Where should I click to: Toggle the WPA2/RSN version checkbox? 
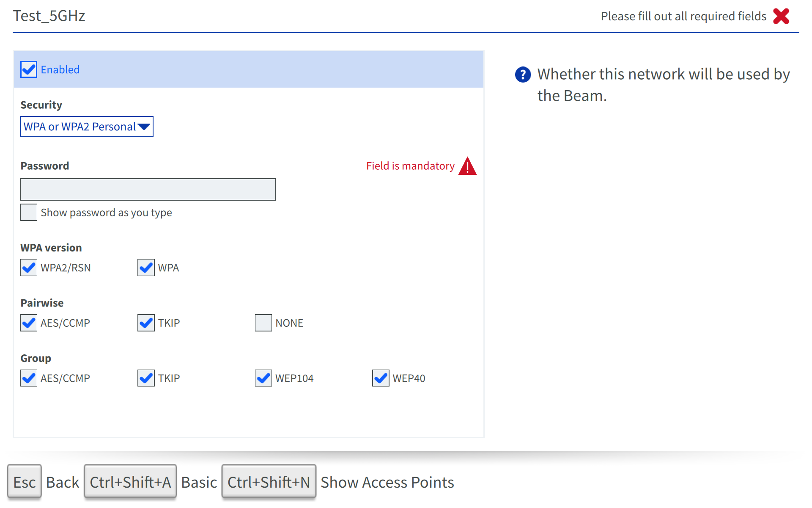point(29,268)
